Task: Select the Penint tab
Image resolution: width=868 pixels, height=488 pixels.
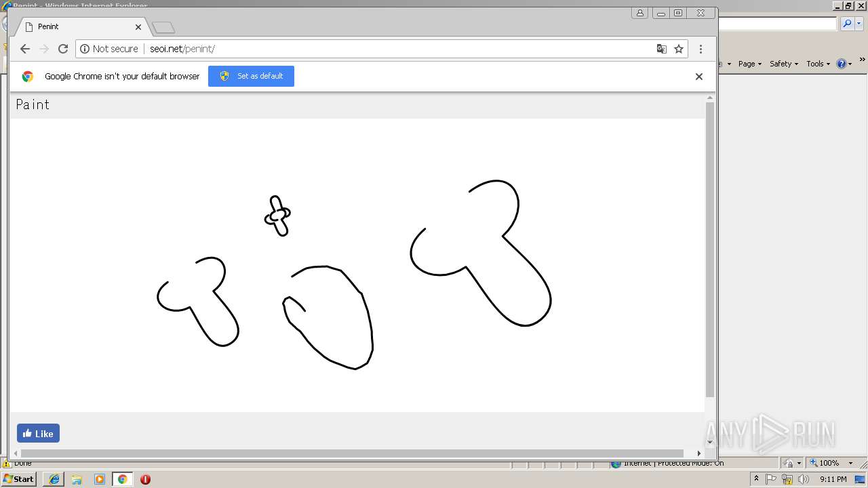Action: pyautogui.click(x=81, y=26)
